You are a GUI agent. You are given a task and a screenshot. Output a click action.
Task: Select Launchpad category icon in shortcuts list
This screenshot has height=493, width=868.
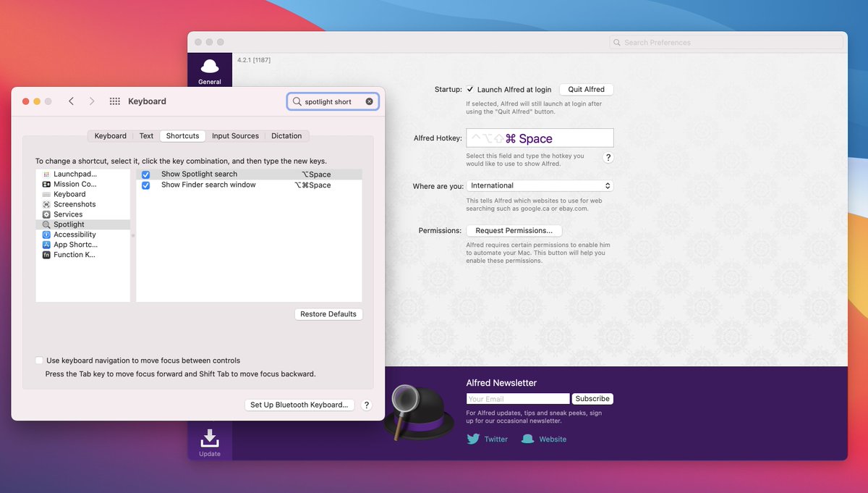pos(46,174)
